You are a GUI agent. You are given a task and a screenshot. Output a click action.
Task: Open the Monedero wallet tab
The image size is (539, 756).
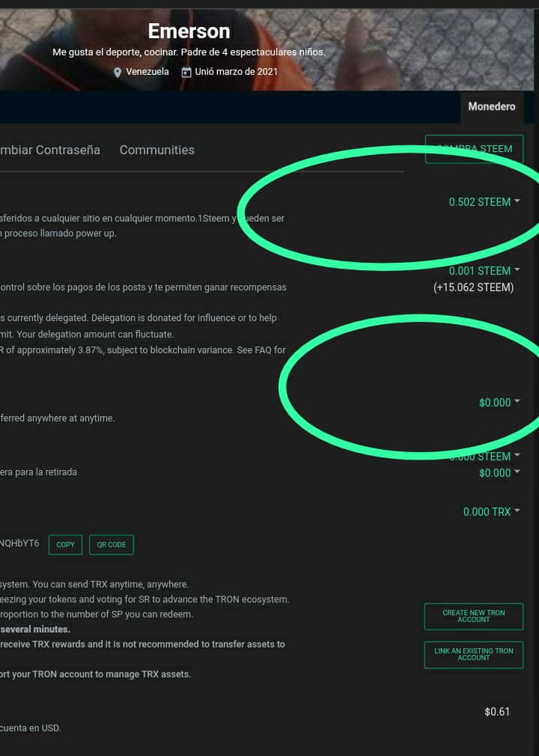491,106
